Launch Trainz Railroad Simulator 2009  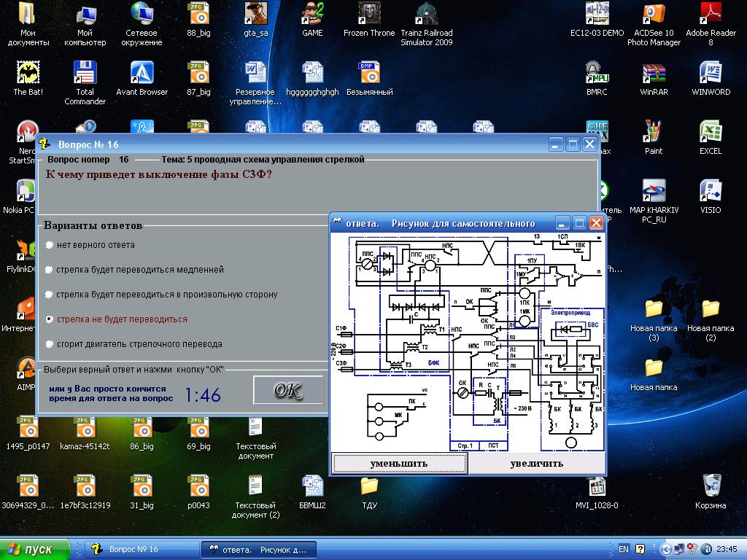(x=427, y=15)
